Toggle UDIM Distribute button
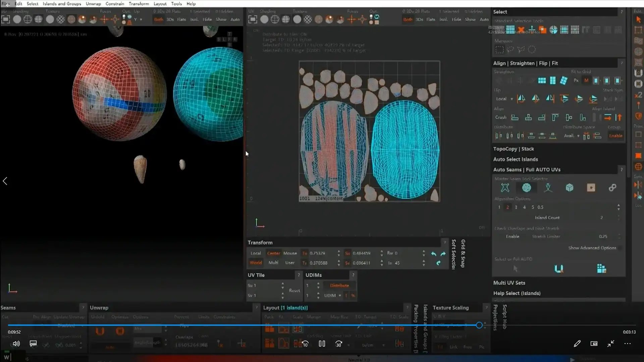The width and height of the screenshot is (644, 362). click(339, 286)
